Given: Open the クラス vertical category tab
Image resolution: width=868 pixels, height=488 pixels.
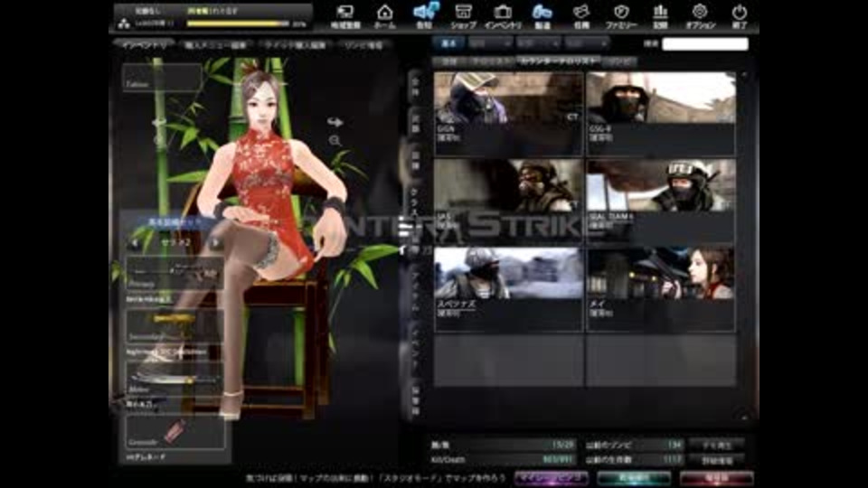Looking at the screenshot, I should [415, 201].
